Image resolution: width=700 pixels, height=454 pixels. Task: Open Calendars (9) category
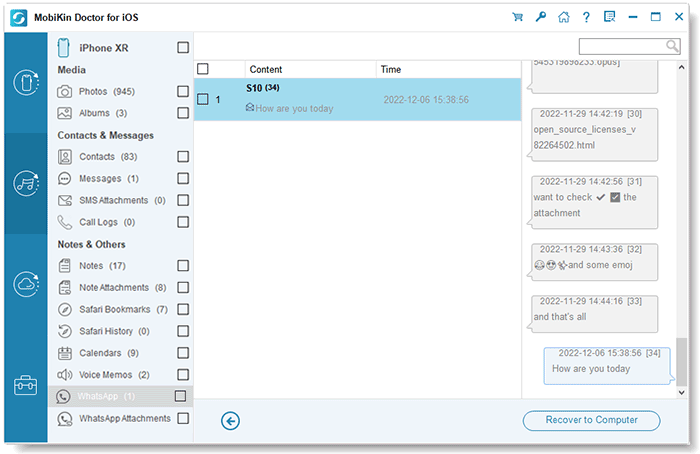[x=109, y=353]
